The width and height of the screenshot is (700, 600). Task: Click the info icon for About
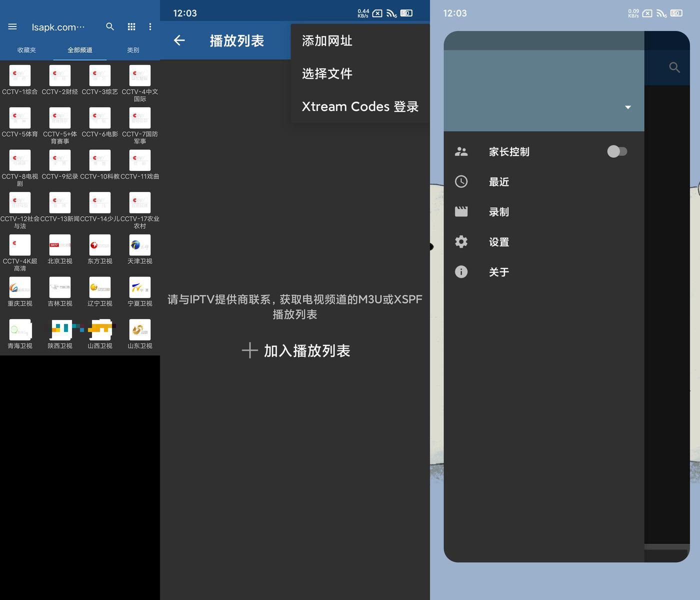[461, 272]
